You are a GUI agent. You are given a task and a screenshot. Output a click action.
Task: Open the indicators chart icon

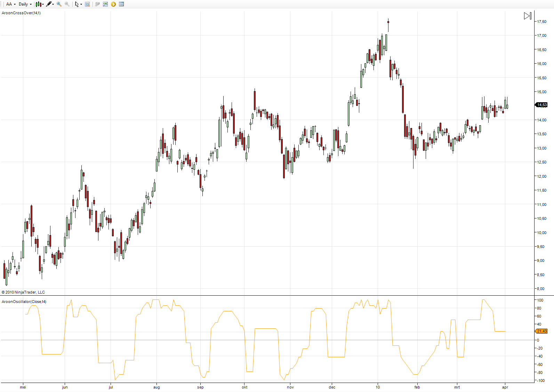(x=105, y=4)
